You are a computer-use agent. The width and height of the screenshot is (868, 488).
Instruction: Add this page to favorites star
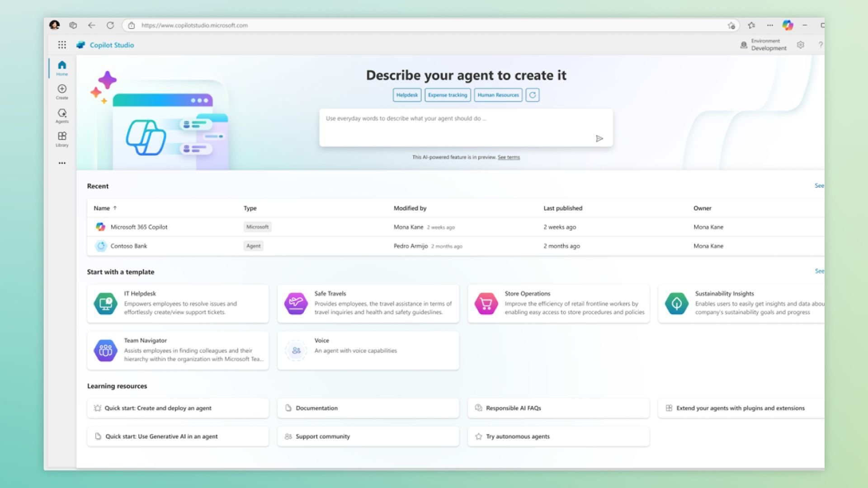731,25
